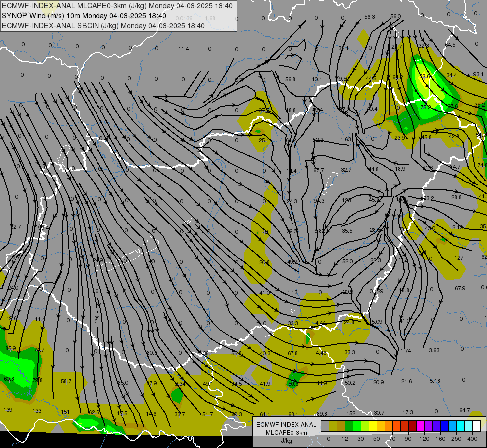The height and width of the screenshot is (448, 487).
Task: Click the map value 3.63
Action: click(434, 350)
